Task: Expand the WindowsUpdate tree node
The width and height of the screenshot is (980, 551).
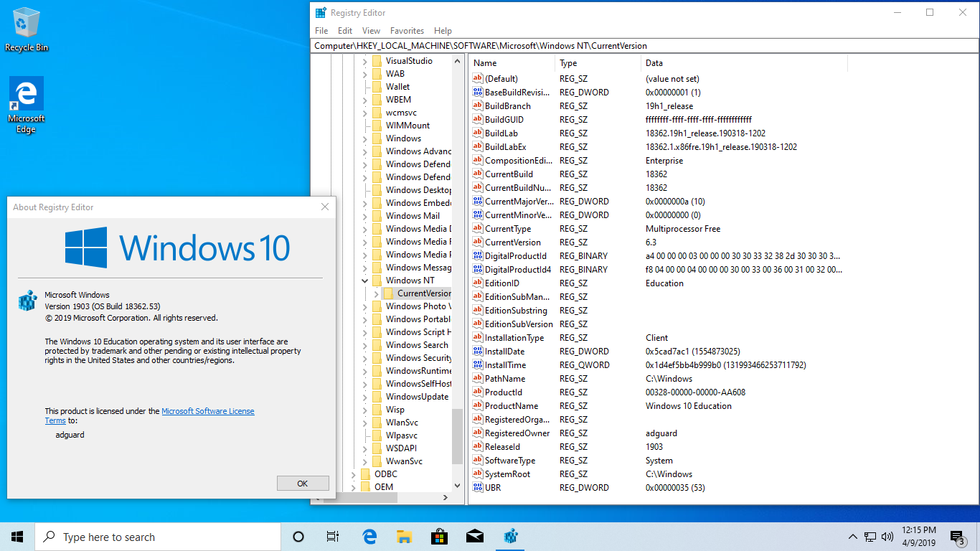Action: (364, 397)
